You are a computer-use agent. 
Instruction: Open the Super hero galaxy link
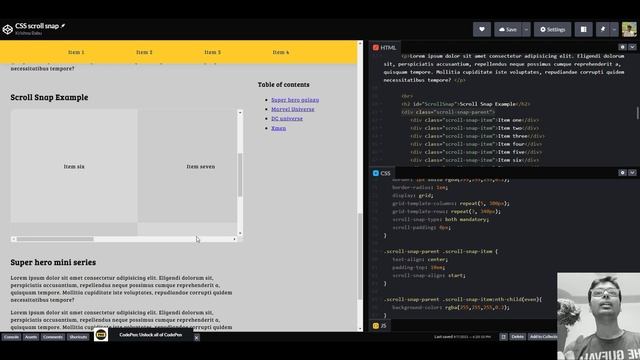tap(295, 100)
